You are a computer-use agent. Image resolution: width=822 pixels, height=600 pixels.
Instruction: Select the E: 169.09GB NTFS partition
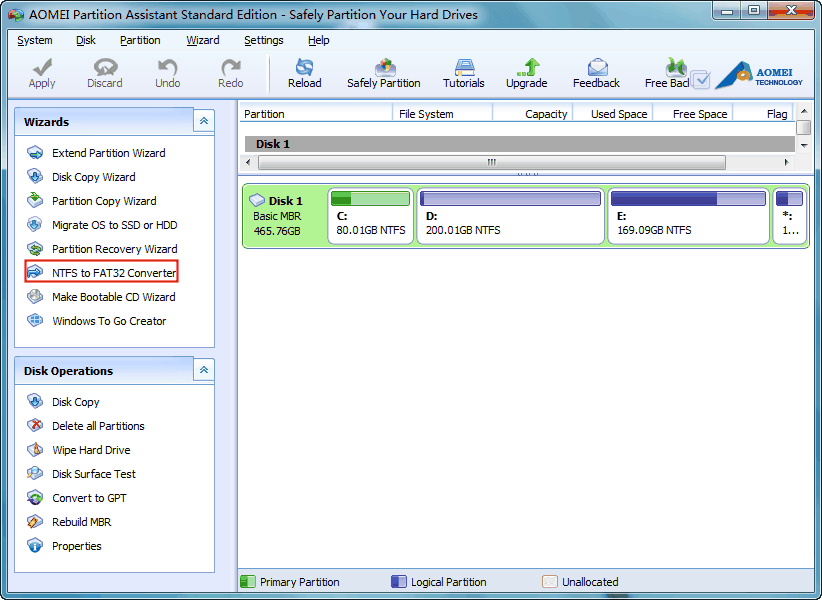(x=688, y=216)
